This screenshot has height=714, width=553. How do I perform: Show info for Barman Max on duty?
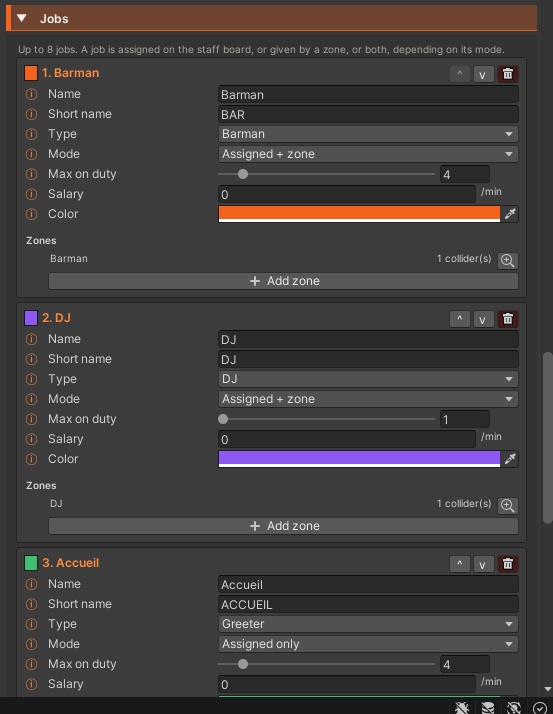(31, 174)
